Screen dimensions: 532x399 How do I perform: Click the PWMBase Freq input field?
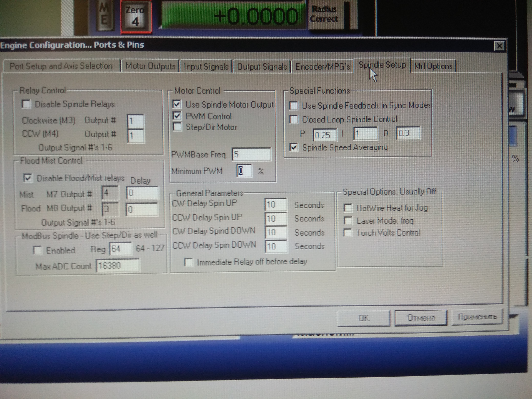click(x=251, y=154)
